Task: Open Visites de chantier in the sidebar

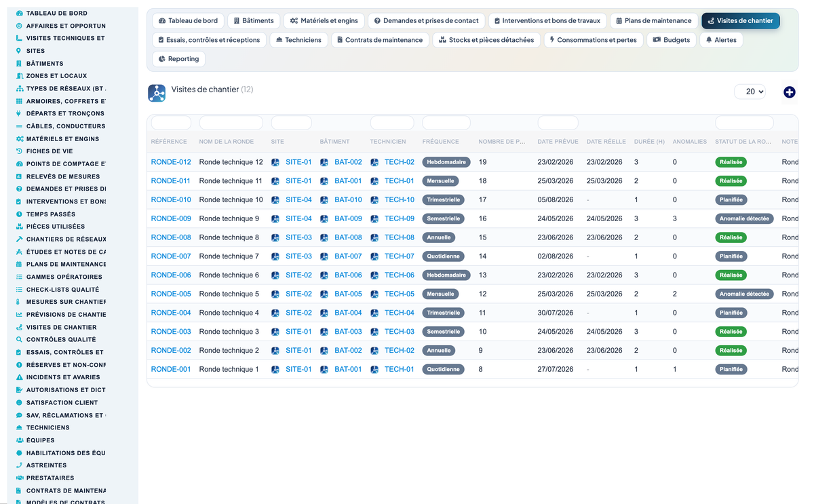Action: 61,327
